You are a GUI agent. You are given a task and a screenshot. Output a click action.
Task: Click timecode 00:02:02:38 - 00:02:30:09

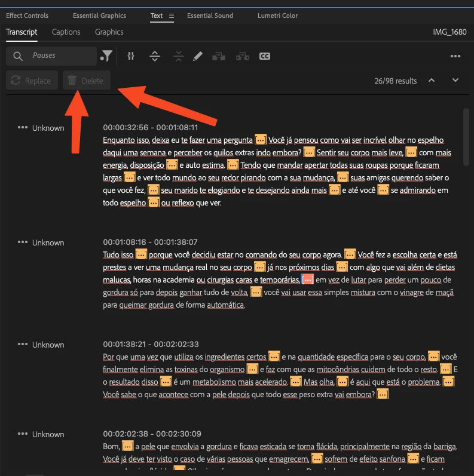[152, 434]
